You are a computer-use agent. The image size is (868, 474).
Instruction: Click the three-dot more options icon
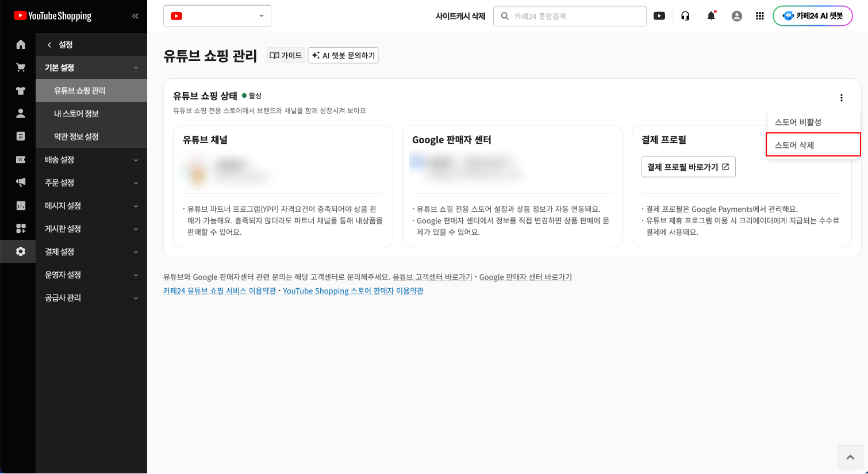(x=842, y=98)
